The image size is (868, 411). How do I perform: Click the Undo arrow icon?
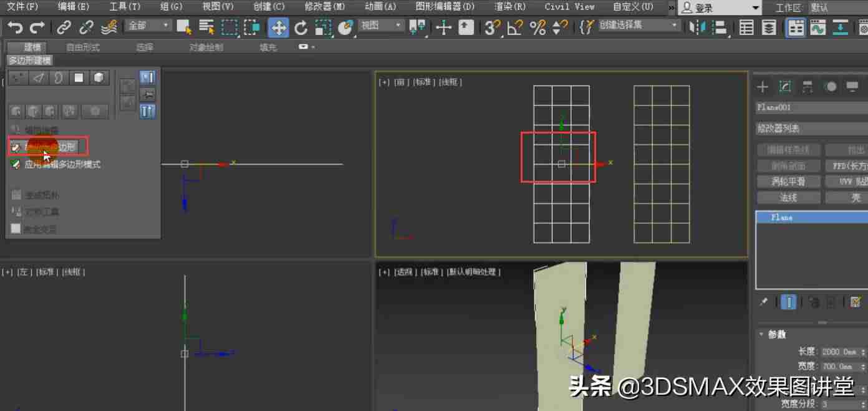tap(15, 27)
